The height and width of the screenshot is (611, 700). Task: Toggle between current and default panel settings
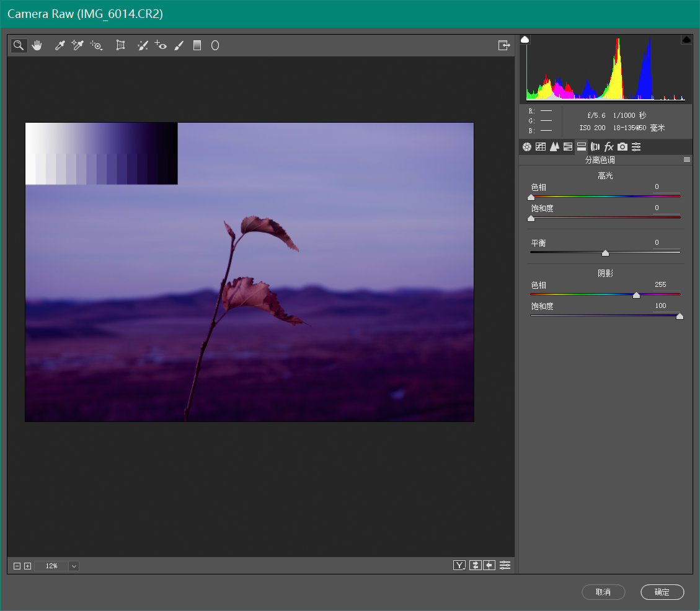click(505, 566)
